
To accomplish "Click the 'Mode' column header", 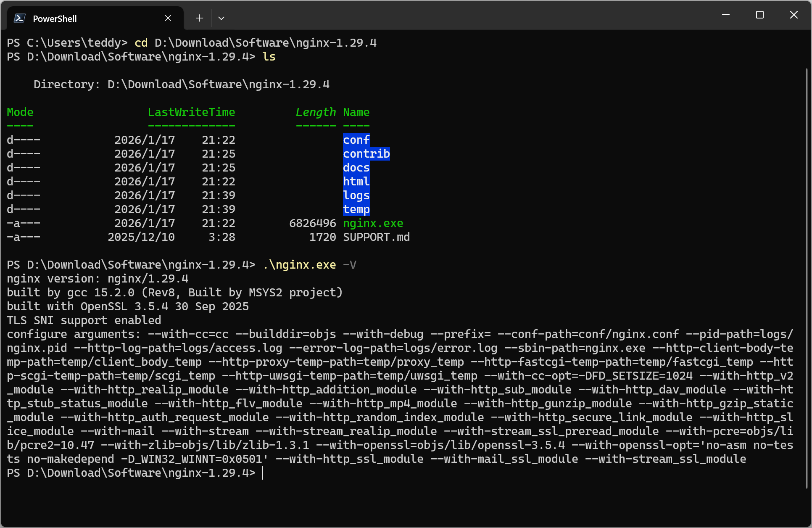I will pos(20,112).
